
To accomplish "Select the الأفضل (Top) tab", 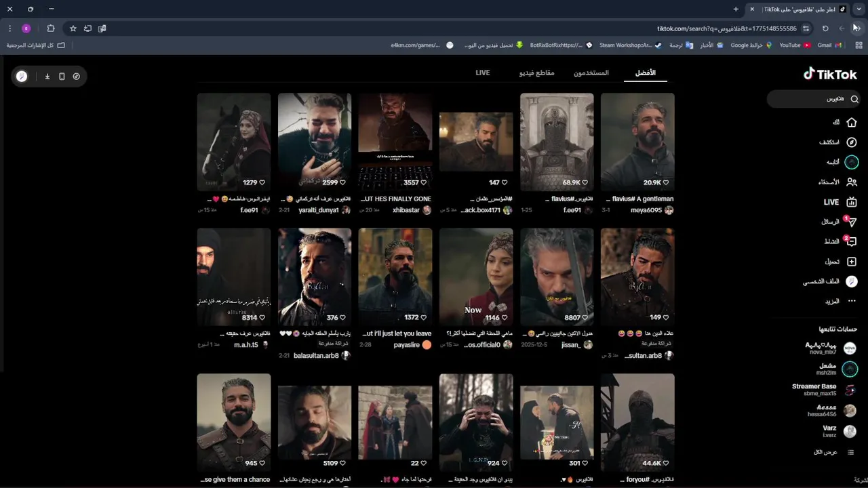I will click(646, 73).
